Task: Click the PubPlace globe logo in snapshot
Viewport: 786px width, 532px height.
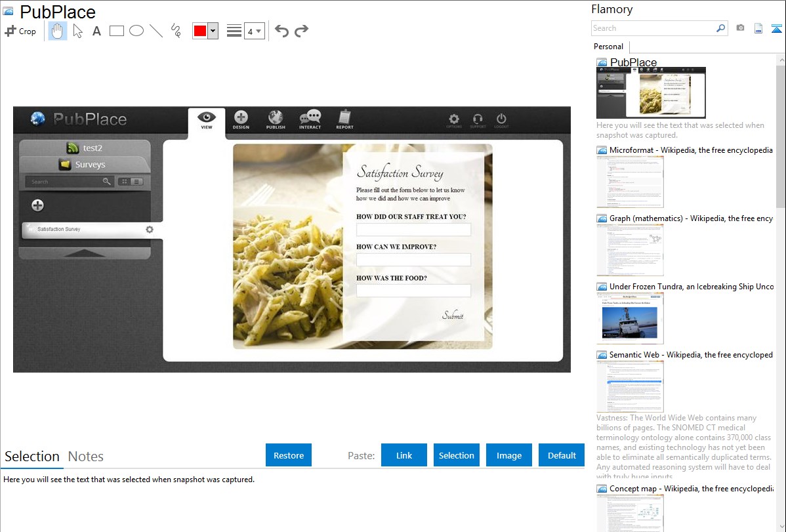Action: click(x=37, y=119)
